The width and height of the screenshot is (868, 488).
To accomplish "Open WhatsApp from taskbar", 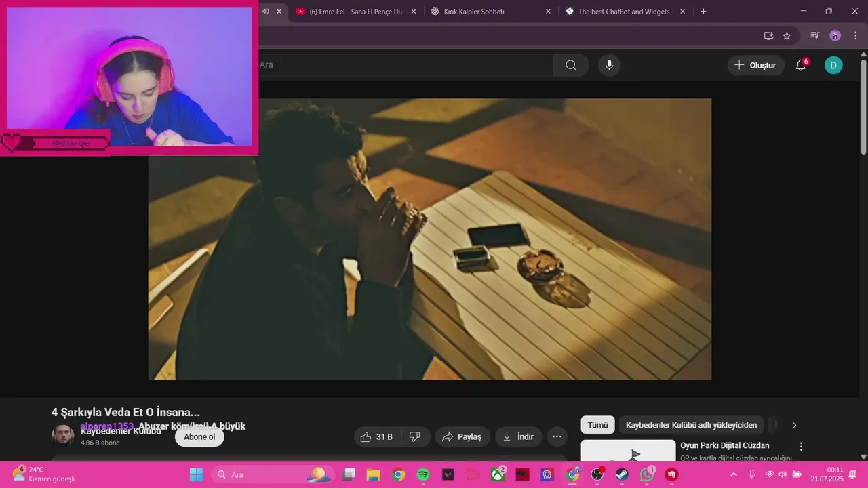I will tap(647, 474).
